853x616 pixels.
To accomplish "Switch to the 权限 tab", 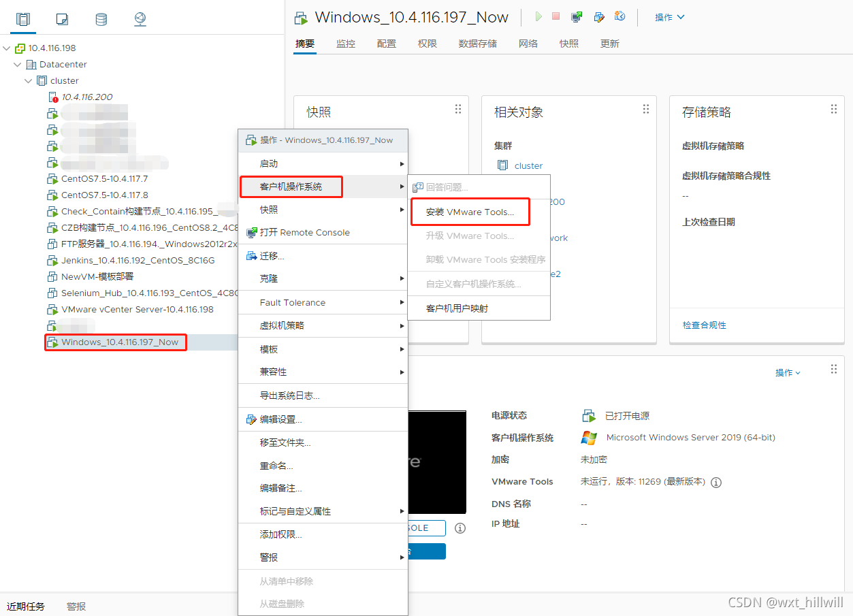I will click(x=428, y=44).
